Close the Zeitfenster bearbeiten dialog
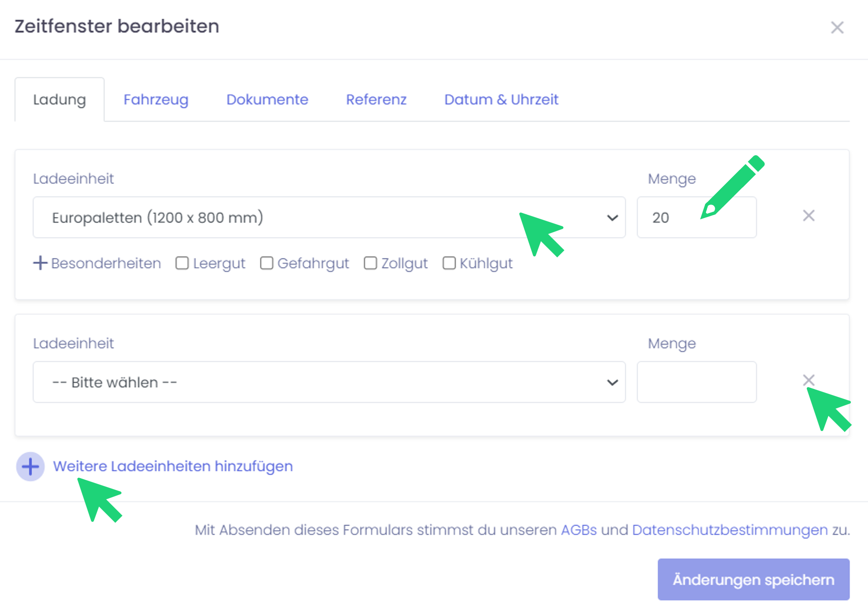Screen dimensions: 868x606 coord(837,27)
